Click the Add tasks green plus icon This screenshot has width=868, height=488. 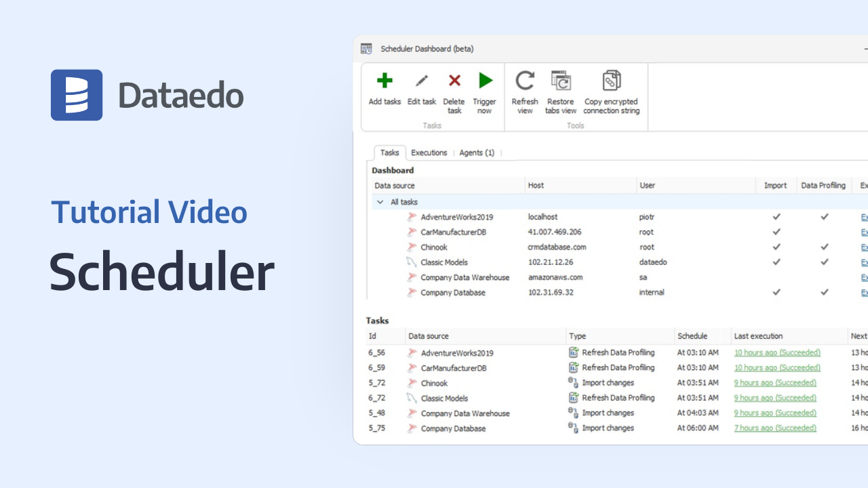(x=384, y=81)
